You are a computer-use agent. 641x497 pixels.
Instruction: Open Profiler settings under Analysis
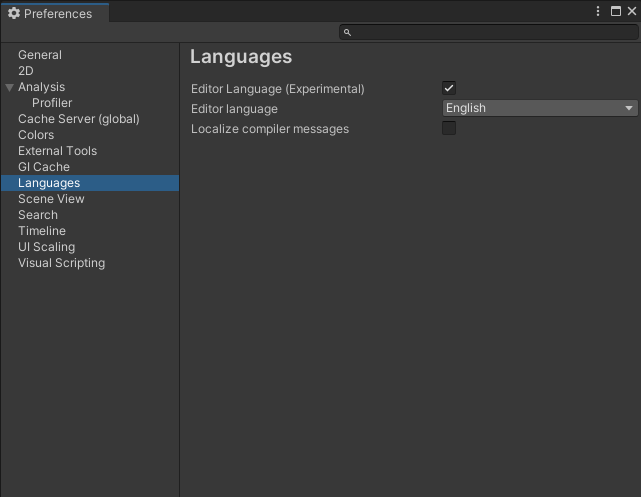(52, 103)
